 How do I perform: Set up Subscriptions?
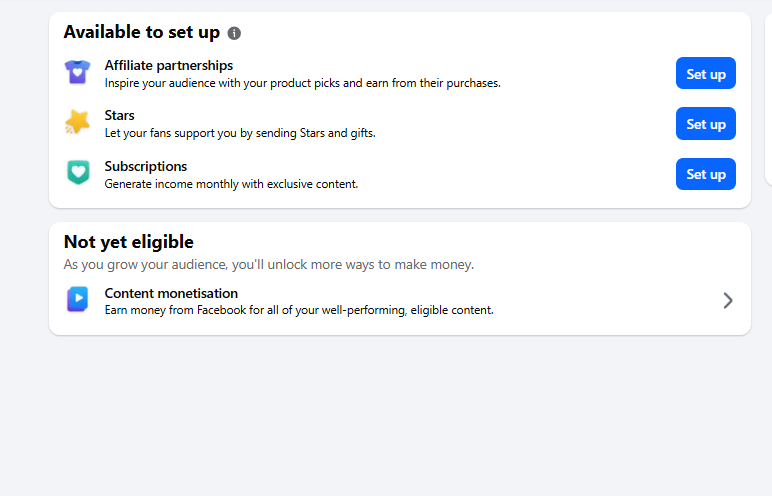pos(706,174)
